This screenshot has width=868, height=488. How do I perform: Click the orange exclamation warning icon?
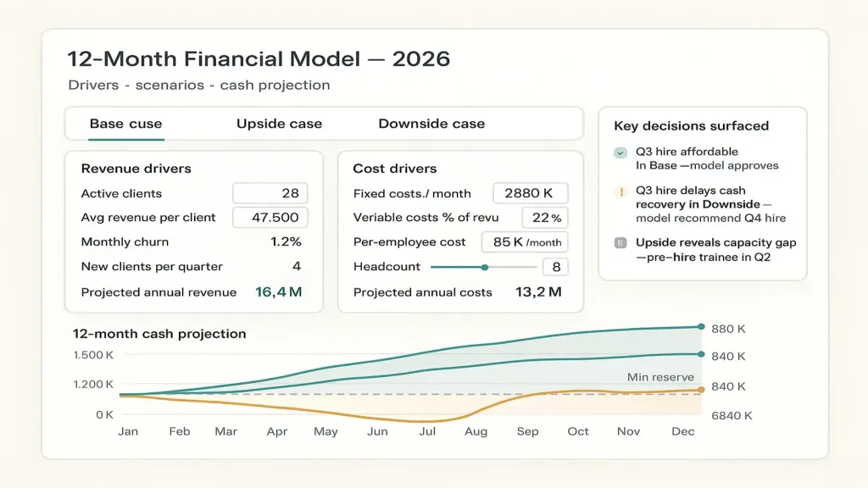click(621, 192)
